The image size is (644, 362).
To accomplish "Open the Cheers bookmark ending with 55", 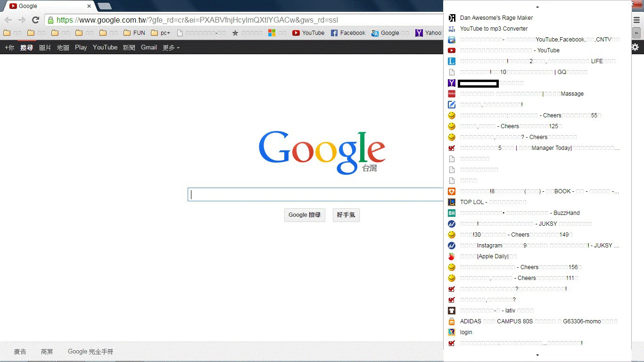I will [x=537, y=115].
